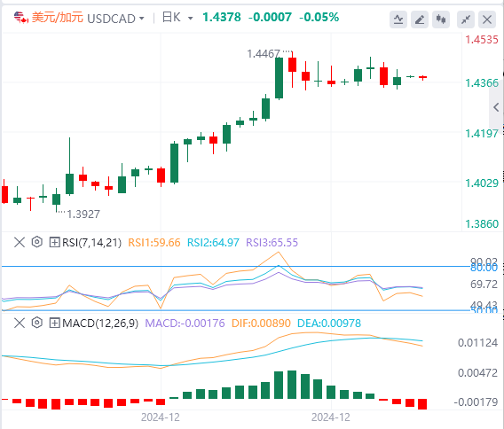
Task: Open the line chart type icon
Action: coord(398,19)
